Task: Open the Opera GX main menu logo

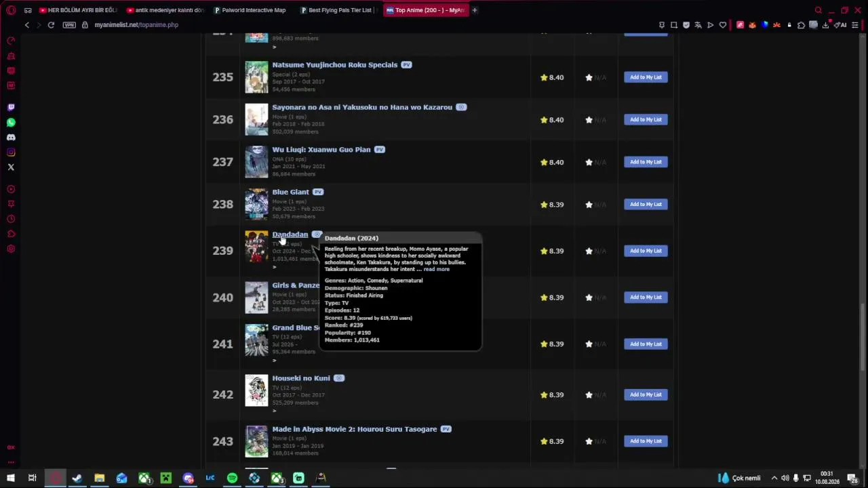Action: (x=11, y=10)
